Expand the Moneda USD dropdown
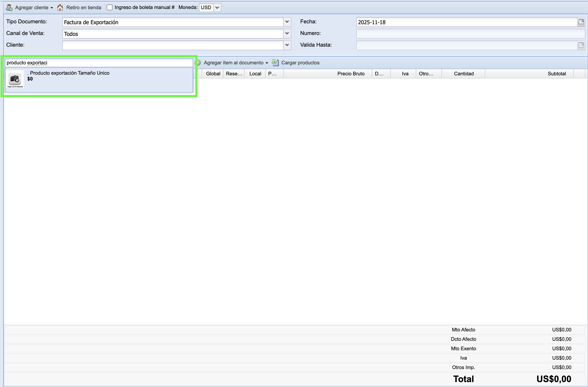Screen dimensions: 588x387 click(x=217, y=7)
